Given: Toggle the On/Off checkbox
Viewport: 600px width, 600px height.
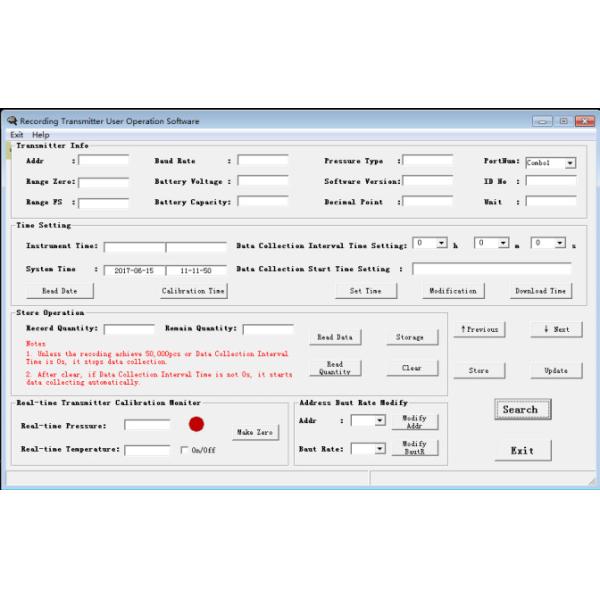Looking at the screenshot, I should [183, 450].
